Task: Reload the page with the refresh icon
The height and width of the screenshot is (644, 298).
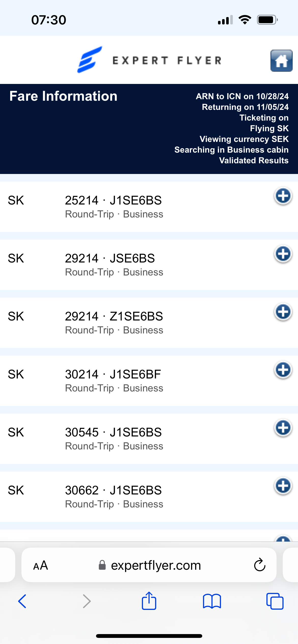Action: [x=260, y=565]
